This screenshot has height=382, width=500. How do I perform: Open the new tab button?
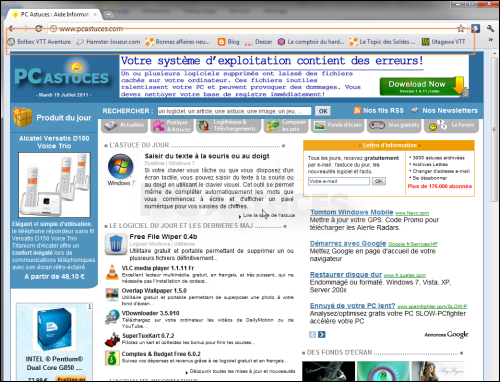(108, 14)
